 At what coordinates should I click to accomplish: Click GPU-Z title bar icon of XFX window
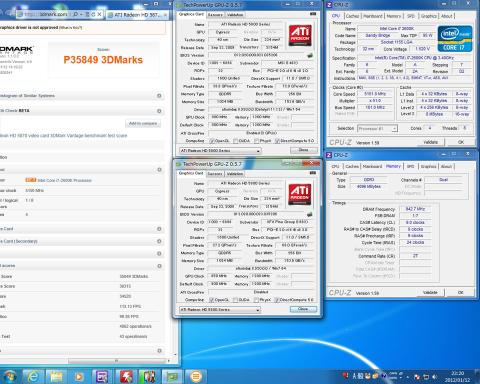[178, 164]
